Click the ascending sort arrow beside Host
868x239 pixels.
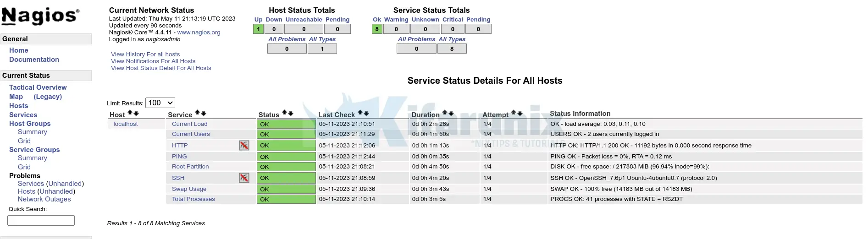tap(130, 113)
